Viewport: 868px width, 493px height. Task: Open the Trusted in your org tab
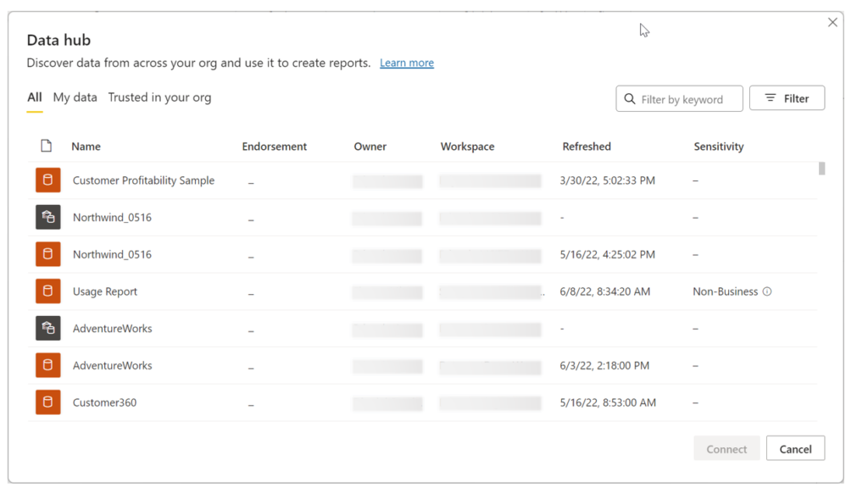tap(159, 97)
